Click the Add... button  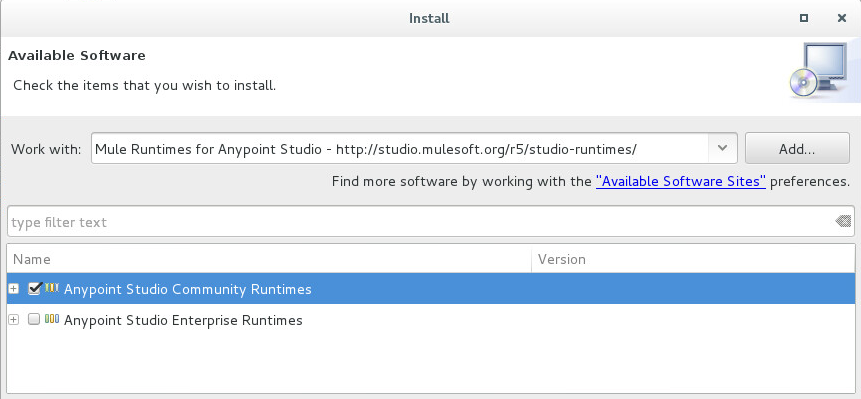pos(797,148)
